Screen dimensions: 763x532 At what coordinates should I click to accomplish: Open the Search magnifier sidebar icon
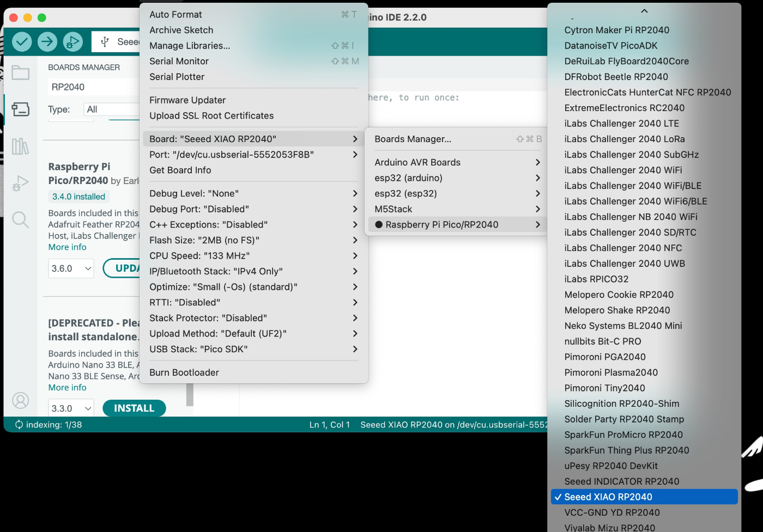(20, 220)
